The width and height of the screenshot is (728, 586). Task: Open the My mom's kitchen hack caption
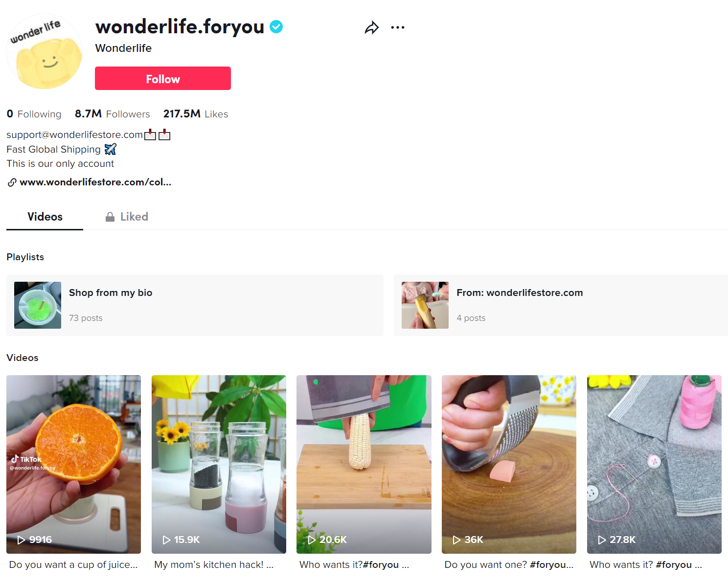(x=214, y=564)
